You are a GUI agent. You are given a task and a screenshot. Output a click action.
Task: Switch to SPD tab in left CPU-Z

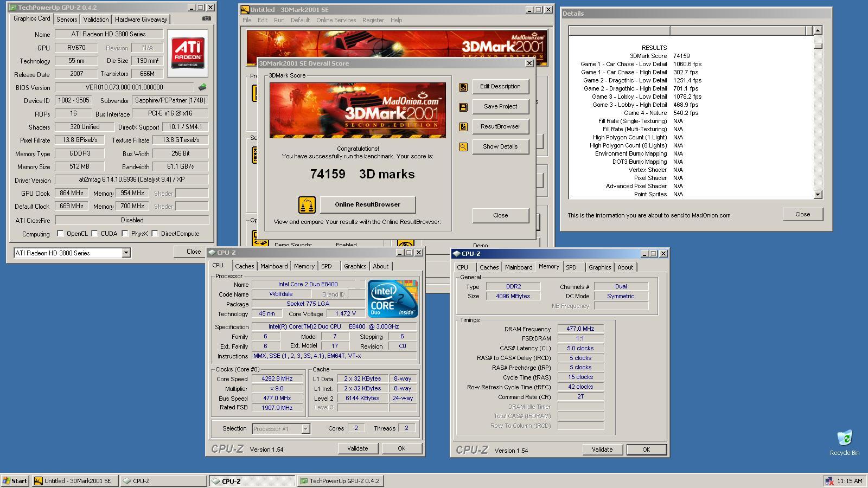pyautogui.click(x=326, y=266)
